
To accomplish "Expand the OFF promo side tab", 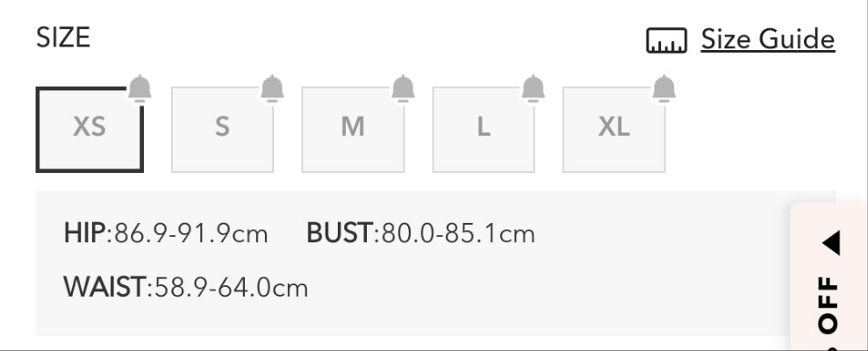I will pyautogui.click(x=829, y=298).
